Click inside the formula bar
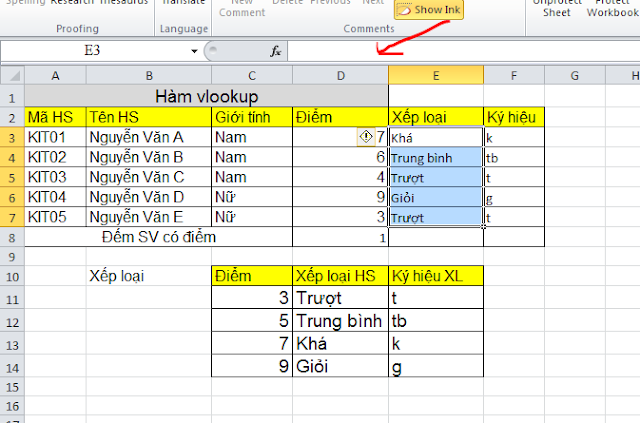The image size is (640, 423). pyautogui.click(x=463, y=51)
